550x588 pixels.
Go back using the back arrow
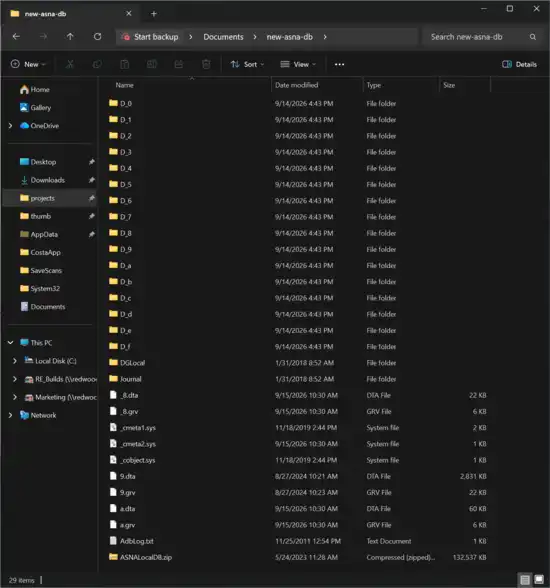coord(16,37)
